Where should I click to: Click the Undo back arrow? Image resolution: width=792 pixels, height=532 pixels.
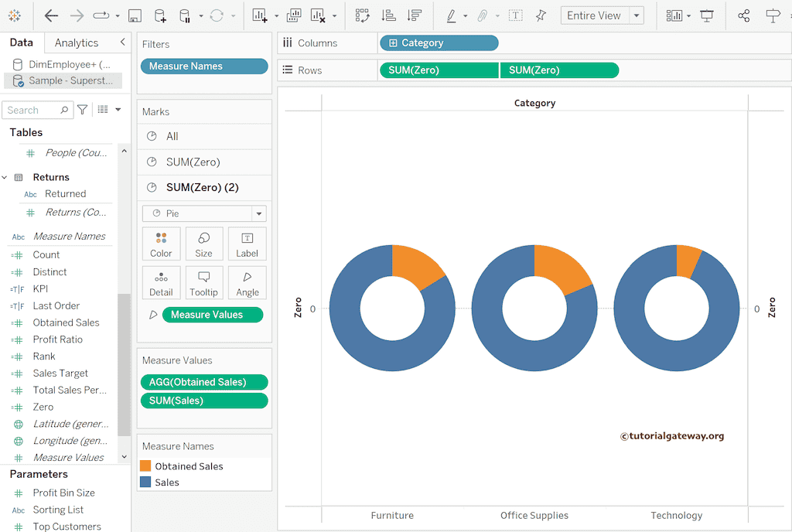51,15
